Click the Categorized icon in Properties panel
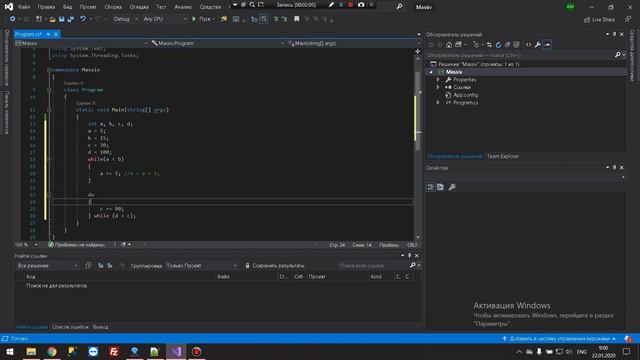Screen dimensions: 640x360 tap(431, 187)
